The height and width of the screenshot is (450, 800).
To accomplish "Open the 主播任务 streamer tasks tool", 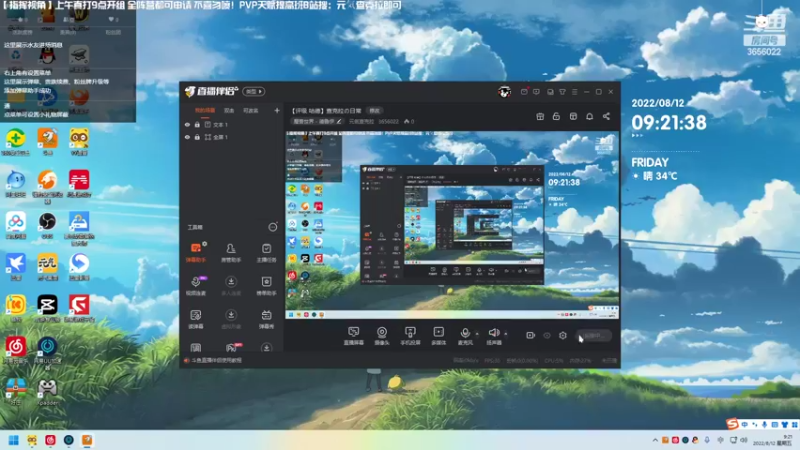I will click(266, 252).
